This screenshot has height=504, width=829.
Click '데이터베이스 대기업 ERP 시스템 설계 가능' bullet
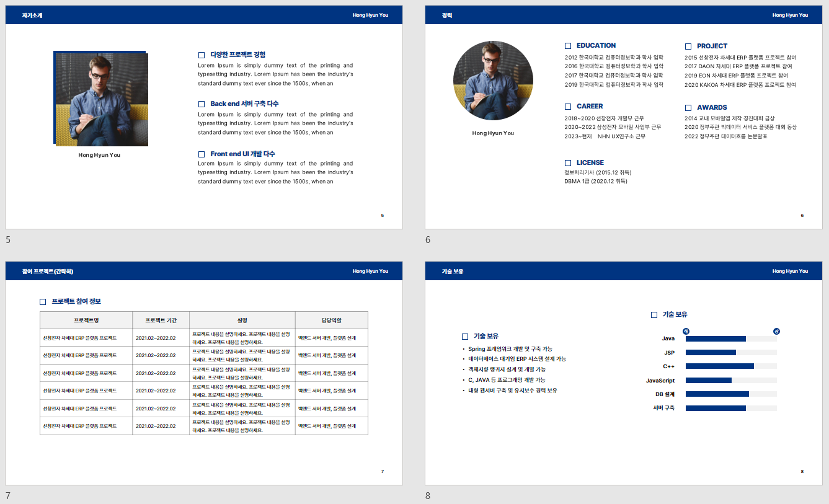517,359
